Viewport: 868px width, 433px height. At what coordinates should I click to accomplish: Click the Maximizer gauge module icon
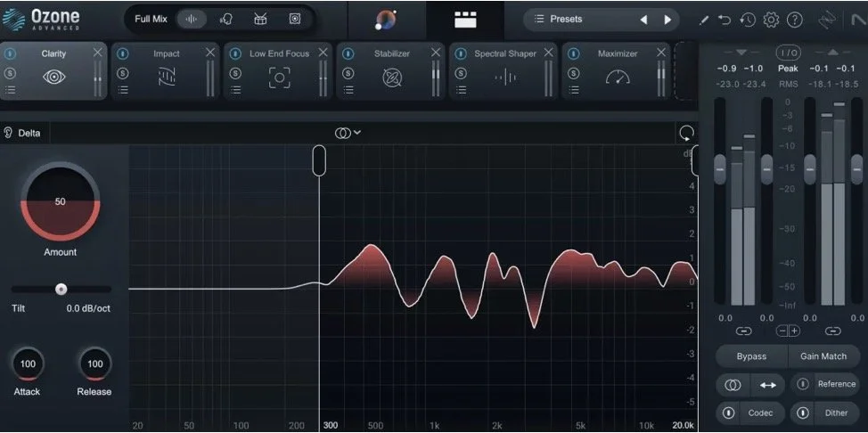[x=618, y=77]
